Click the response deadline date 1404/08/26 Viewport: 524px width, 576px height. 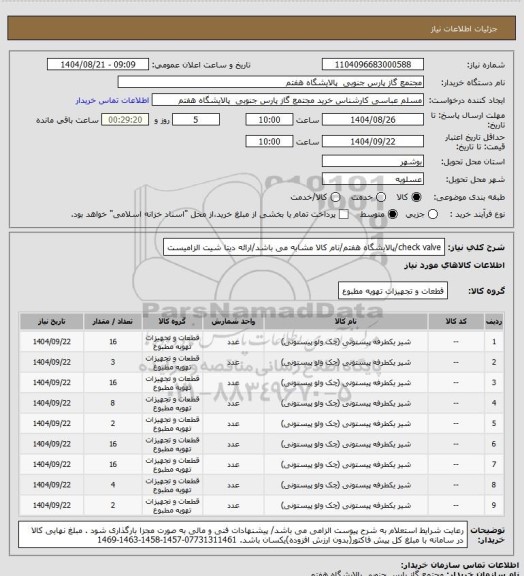coord(373,120)
